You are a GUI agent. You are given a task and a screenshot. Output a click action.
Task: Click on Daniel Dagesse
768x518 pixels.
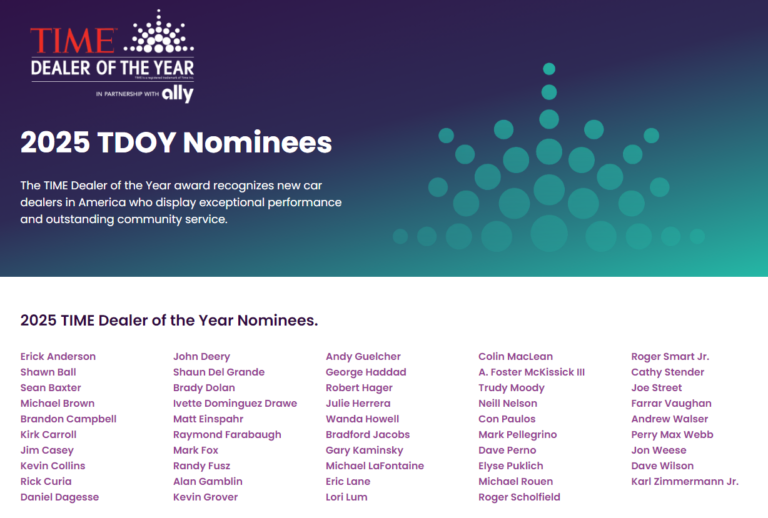point(59,497)
